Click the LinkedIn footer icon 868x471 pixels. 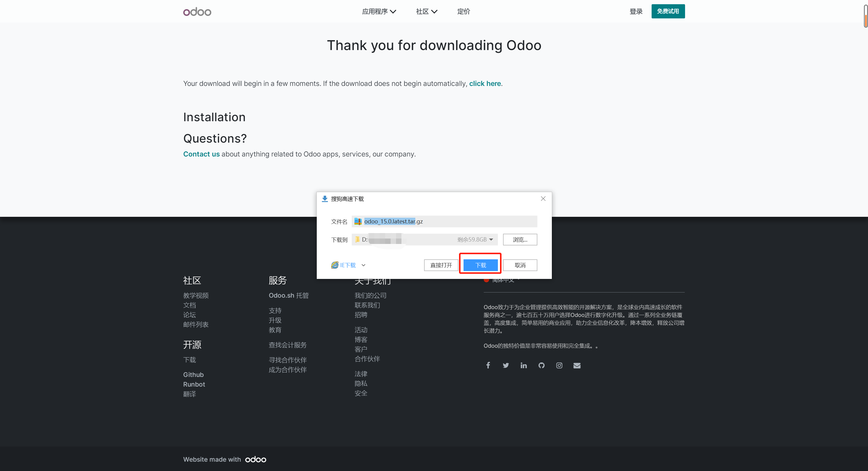524,365
